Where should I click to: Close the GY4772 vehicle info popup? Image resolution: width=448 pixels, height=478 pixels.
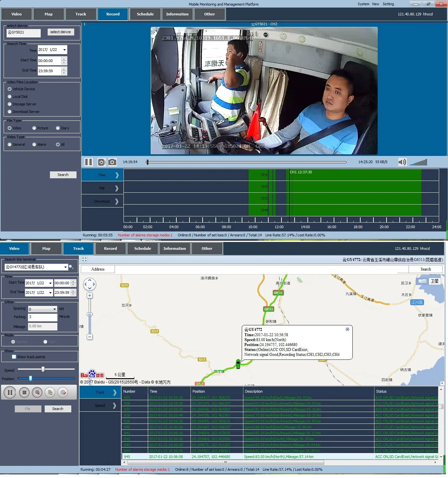coord(347,329)
